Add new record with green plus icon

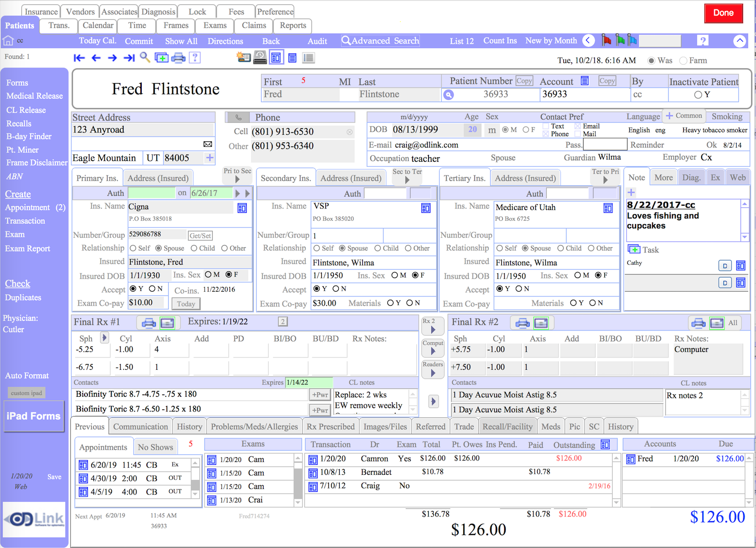click(162, 58)
